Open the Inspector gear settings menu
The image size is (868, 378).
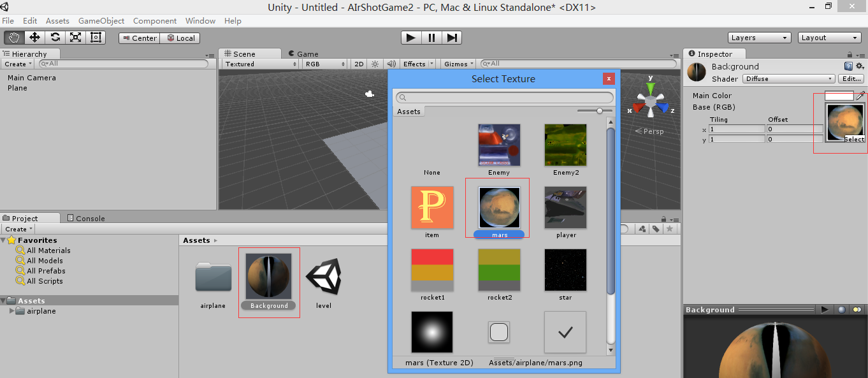coord(860,66)
